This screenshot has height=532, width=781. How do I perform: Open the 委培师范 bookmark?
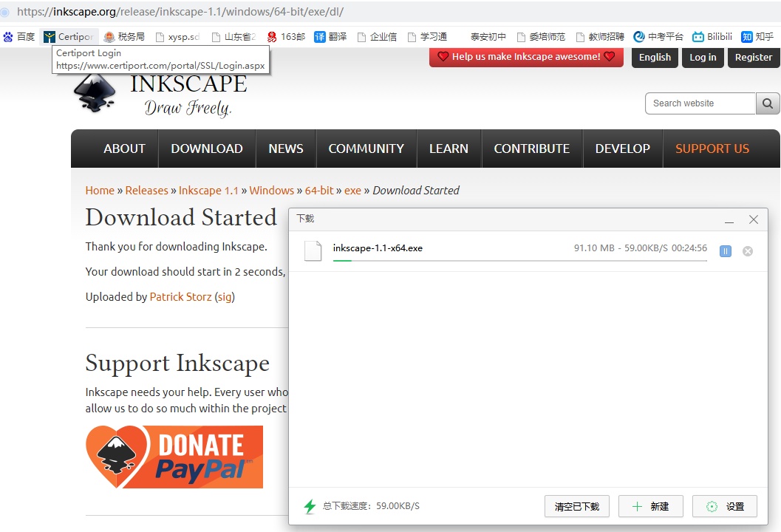tap(541, 36)
